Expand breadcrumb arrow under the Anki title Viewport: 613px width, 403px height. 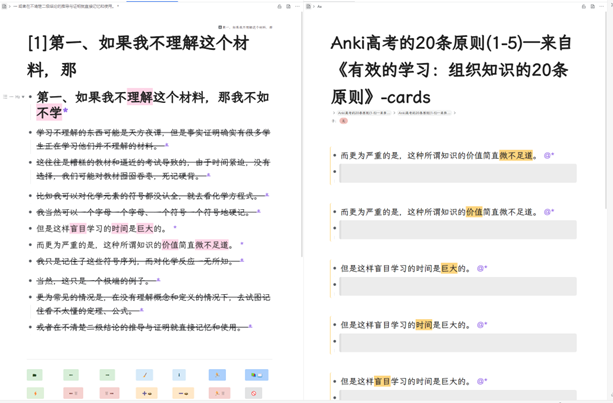coord(335,113)
